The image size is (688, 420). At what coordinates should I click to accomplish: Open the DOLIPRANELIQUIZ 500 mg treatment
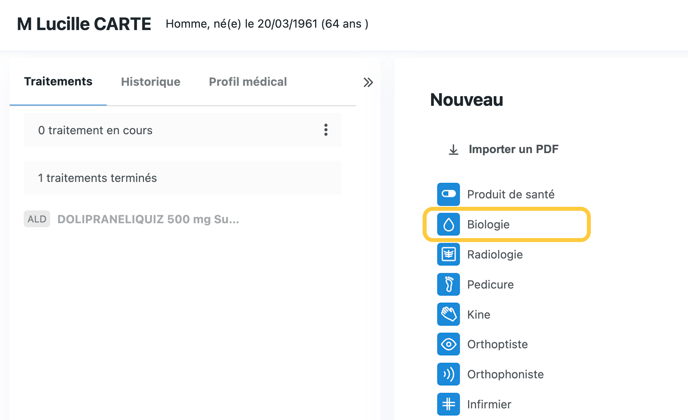click(148, 219)
